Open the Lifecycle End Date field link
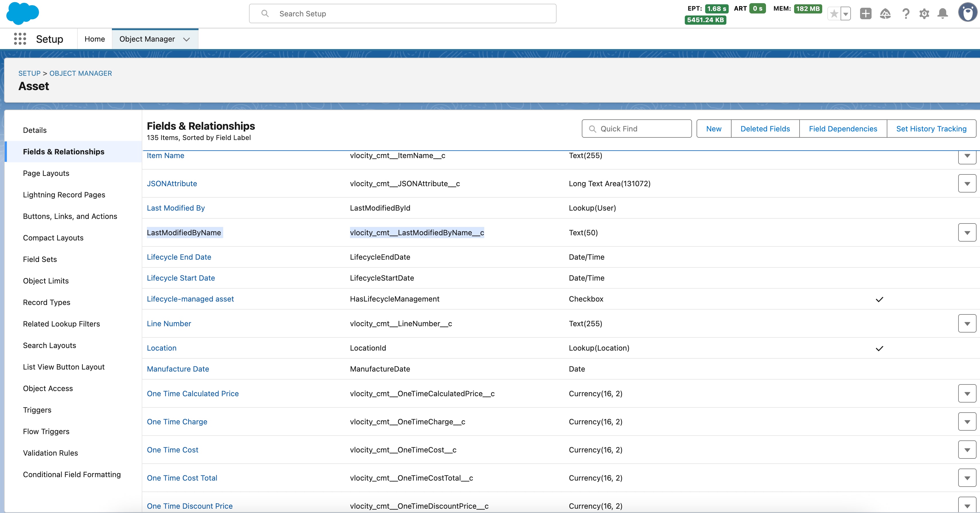 click(179, 257)
